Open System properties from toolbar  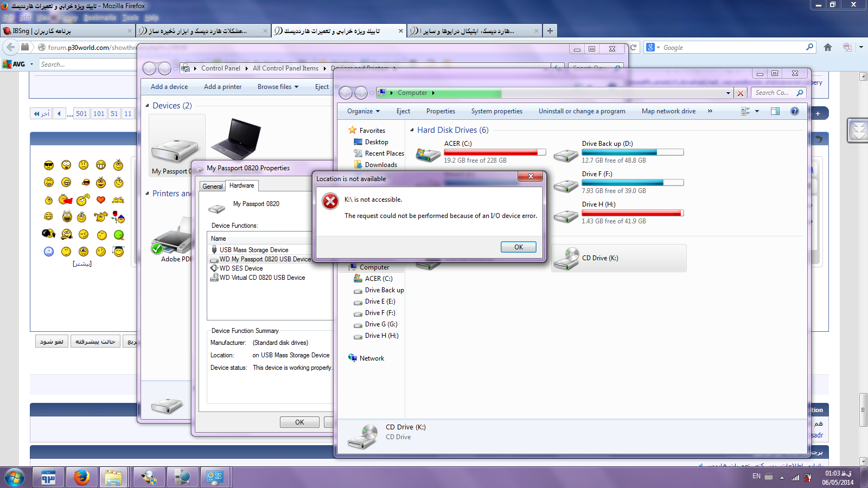click(x=496, y=111)
